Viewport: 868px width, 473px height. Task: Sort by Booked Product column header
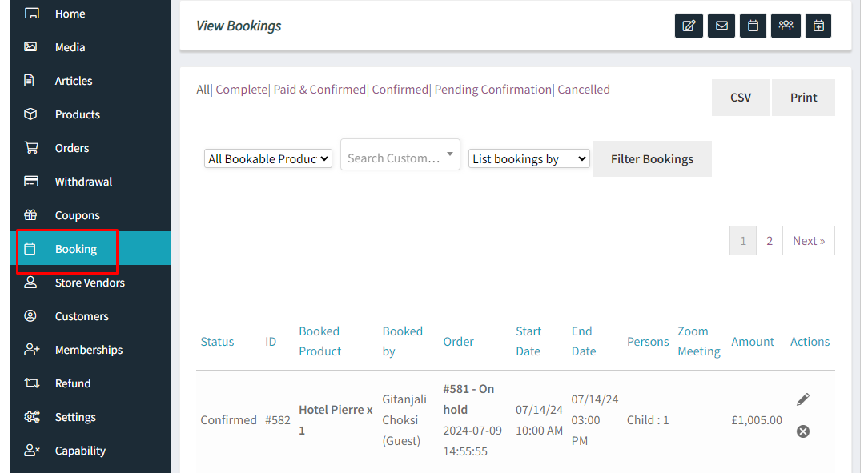[320, 341]
